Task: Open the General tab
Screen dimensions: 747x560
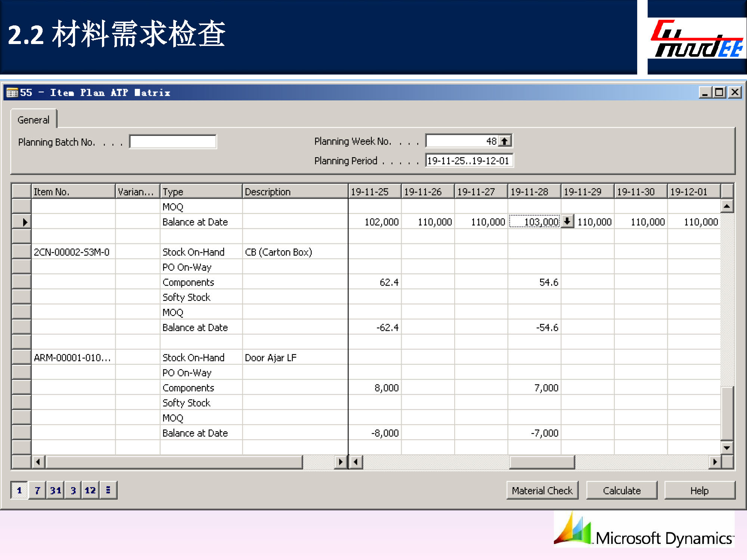Action: 34,120
